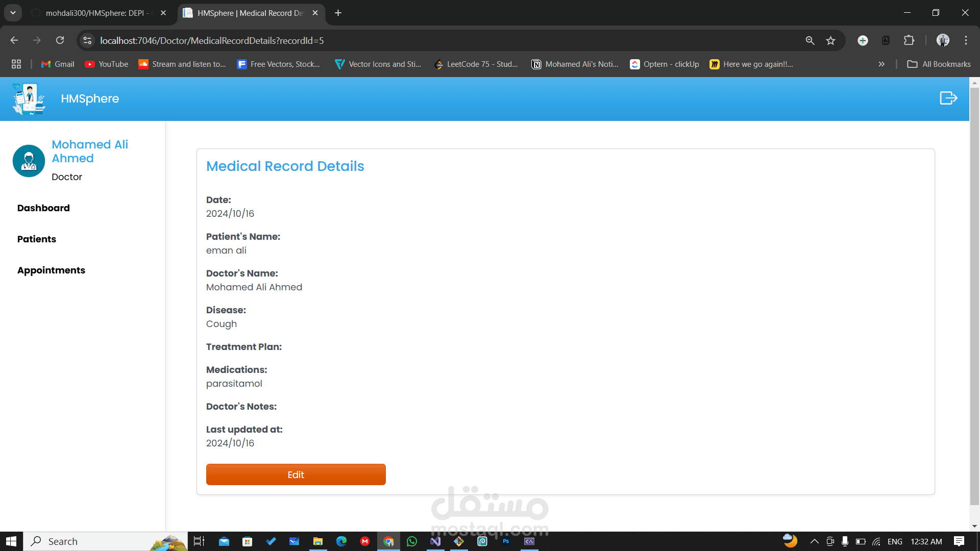Open the YouTube bookmark
The image size is (980, 551).
tap(106, 64)
